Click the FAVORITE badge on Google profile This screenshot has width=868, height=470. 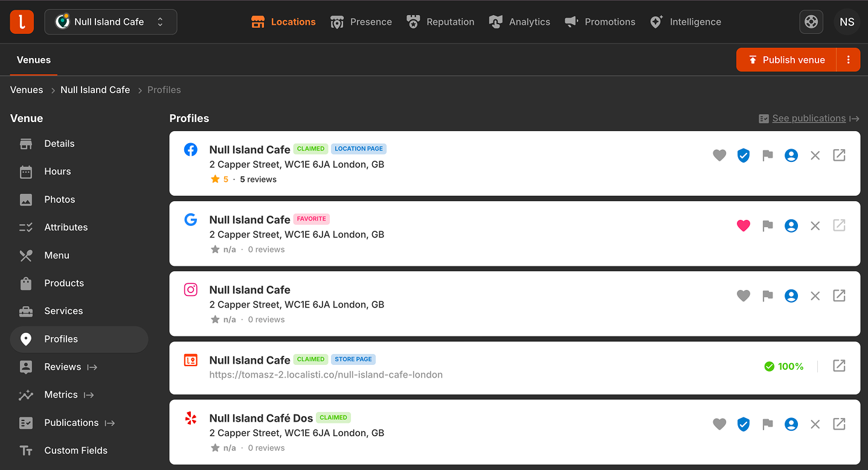pyautogui.click(x=312, y=219)
